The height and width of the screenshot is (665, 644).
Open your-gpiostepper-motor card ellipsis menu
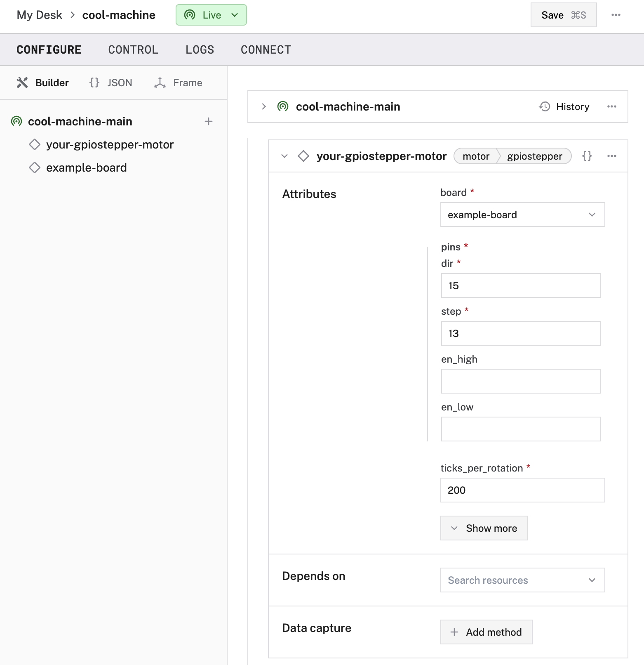pyautogui.click(x=611, y=156)
